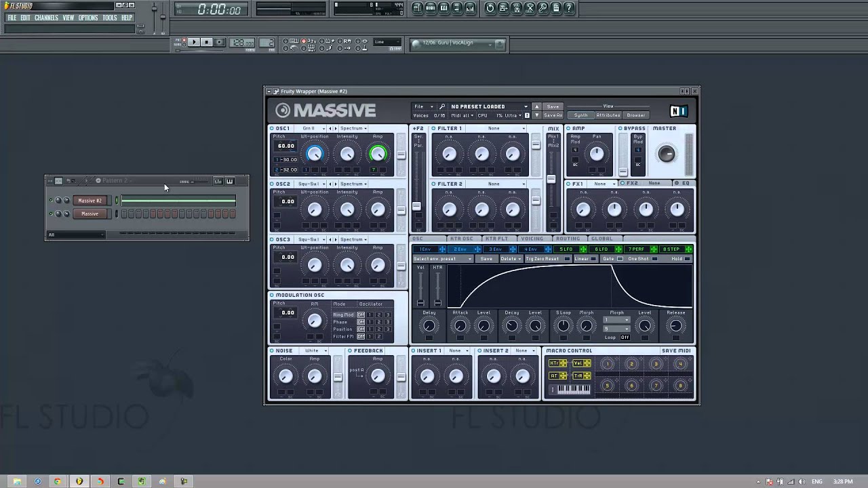This screenshot has height=488, width=868.
Task: Click Massive header Save button
Action: tap(553, 106)
